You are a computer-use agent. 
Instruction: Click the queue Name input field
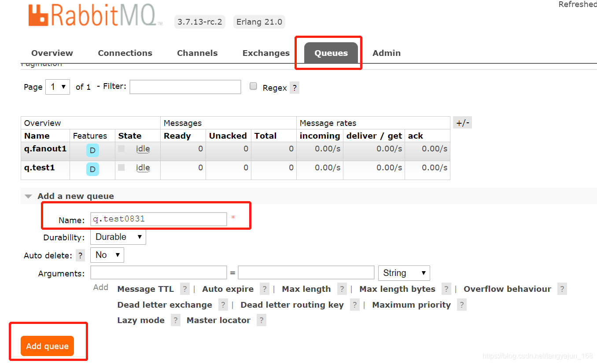tap(158, 219)
